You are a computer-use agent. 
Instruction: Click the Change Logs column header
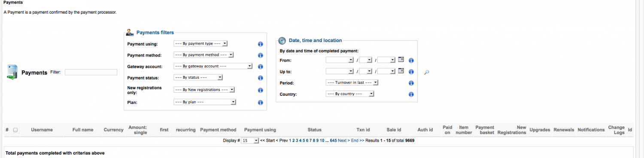(617, 130)
